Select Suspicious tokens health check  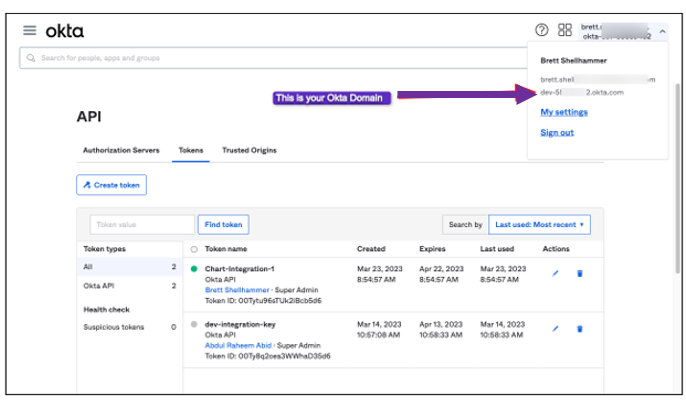[130, 327]
